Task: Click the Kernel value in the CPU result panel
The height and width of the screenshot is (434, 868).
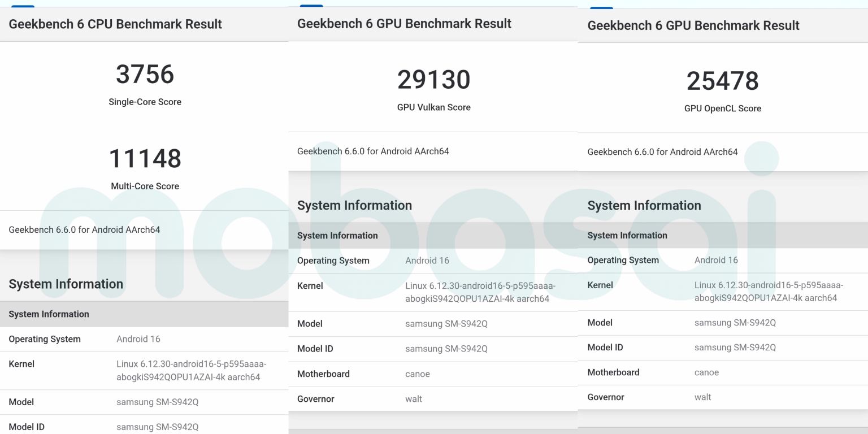Action: [191, 371]
